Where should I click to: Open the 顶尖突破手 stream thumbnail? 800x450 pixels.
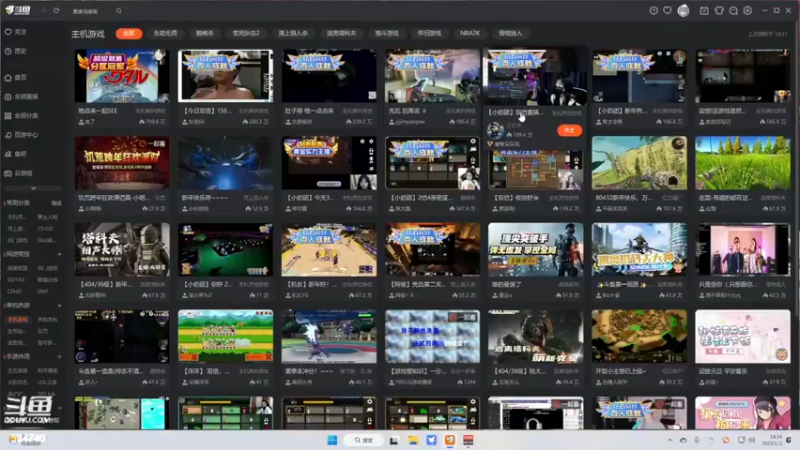click(536, 249)
